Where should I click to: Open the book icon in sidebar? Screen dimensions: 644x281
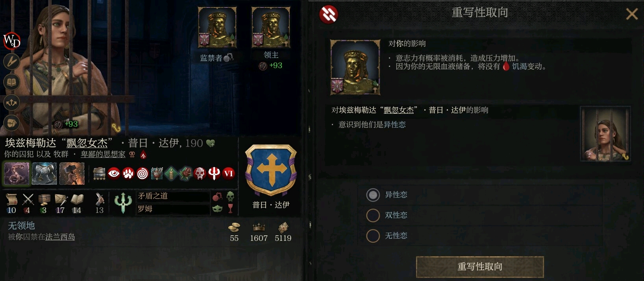(x=11, y=82)
